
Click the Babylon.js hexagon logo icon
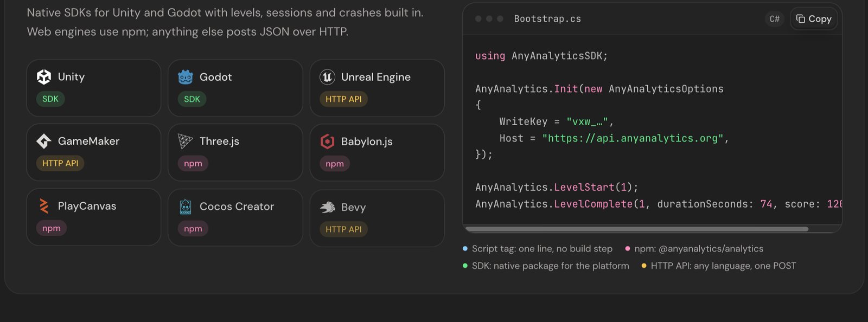(x=327, y=141)
